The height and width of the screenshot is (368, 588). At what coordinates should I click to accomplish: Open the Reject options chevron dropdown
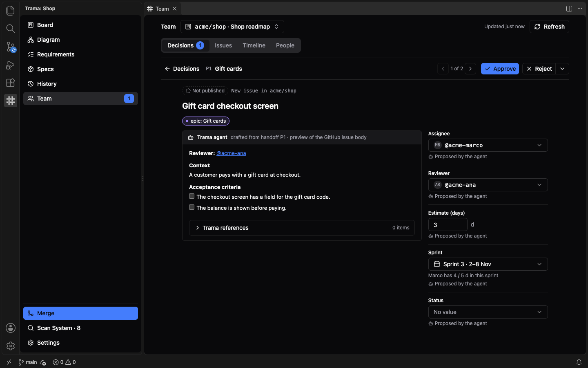coord(562,69)
